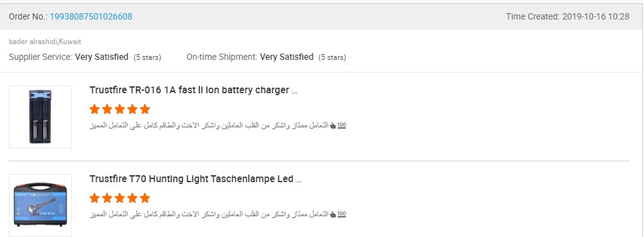Click fifth star of T70 light rating

pyautogui.click(x=144, y=199)
